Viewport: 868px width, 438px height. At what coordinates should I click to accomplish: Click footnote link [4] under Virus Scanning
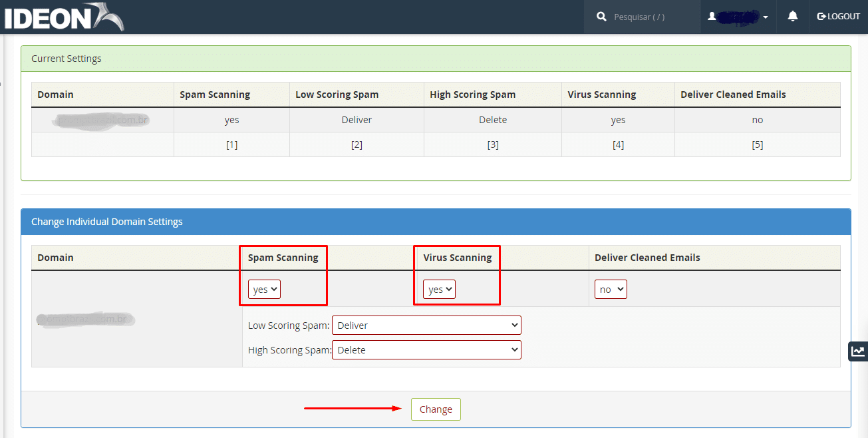tap(618, 144)
